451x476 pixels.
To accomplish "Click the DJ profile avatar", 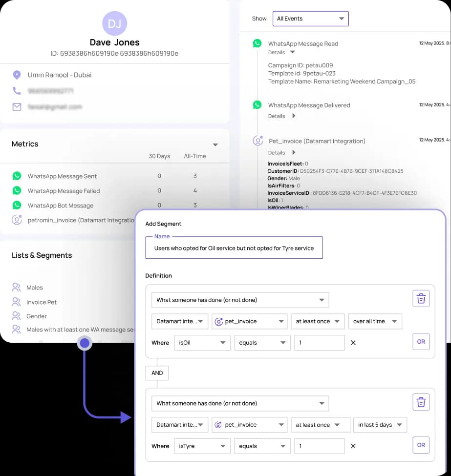I will [x=114, y=23].
